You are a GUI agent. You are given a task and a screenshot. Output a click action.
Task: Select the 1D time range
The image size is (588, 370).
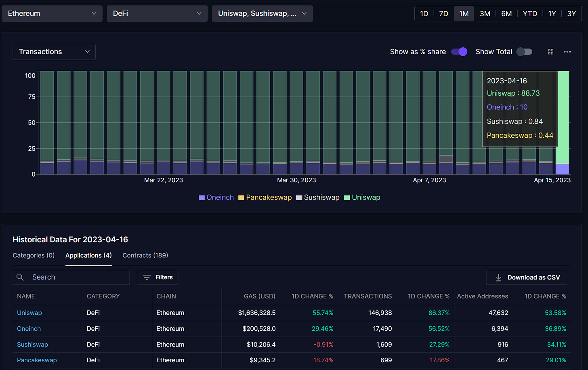pos(424,14)
